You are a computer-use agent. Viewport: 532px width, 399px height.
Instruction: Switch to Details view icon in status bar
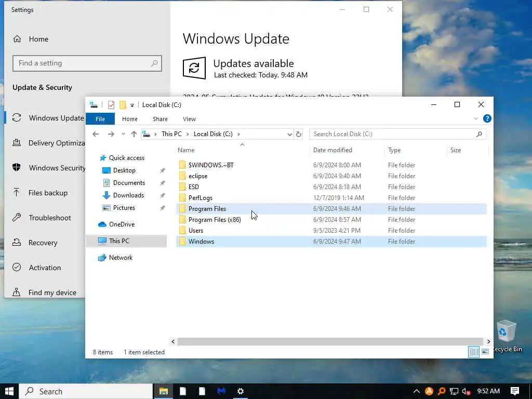[474, 352]
